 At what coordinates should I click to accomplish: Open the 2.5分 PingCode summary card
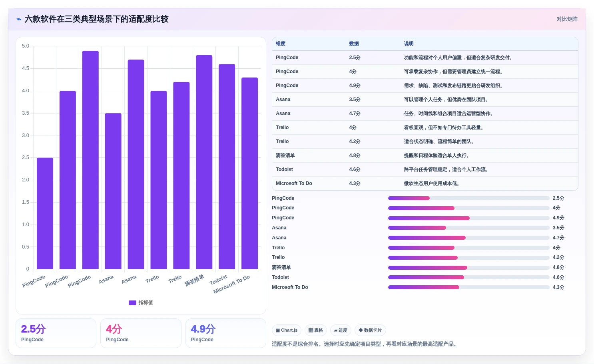coord(56,333)
